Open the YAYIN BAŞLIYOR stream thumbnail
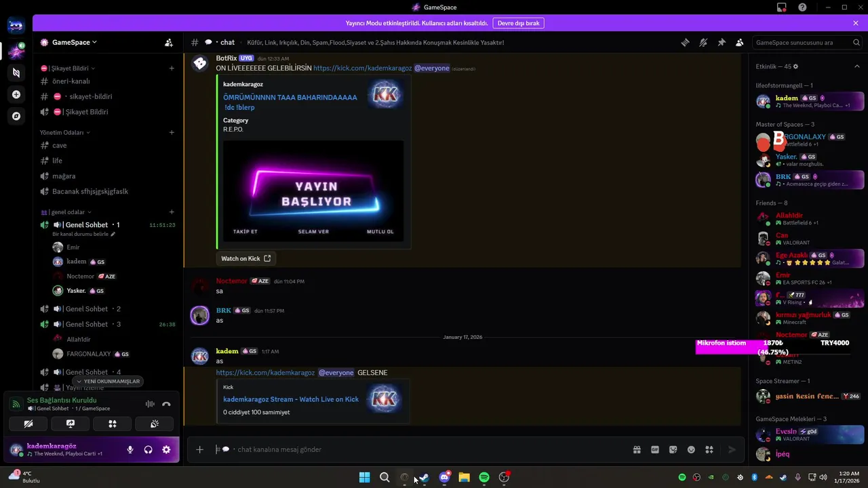Viewport: 868px width, 488px height. pyautogui.click(x=313, y=191)
